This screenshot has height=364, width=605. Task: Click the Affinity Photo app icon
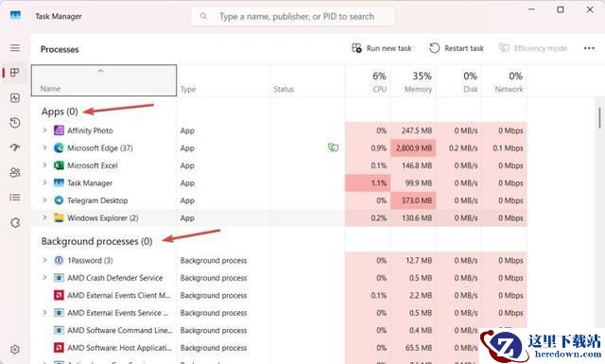click(x=59, y=130)
